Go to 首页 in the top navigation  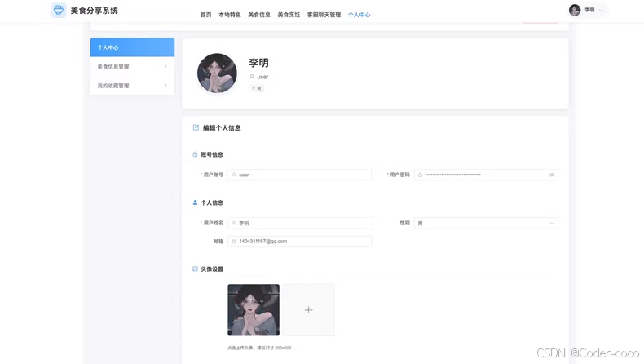click(205, 15)
